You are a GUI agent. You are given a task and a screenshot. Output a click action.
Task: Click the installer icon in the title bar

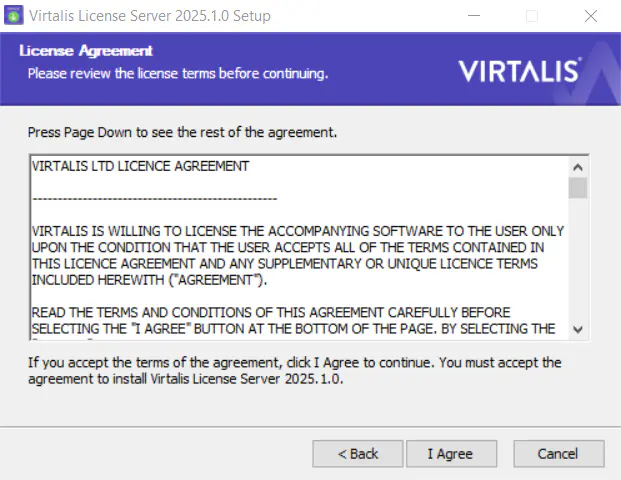(14, 15)
